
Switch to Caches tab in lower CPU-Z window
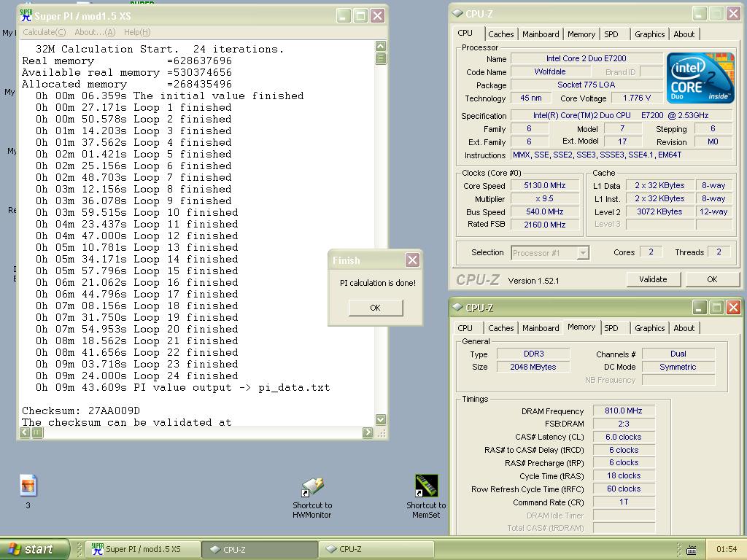[x=500, y=328]
